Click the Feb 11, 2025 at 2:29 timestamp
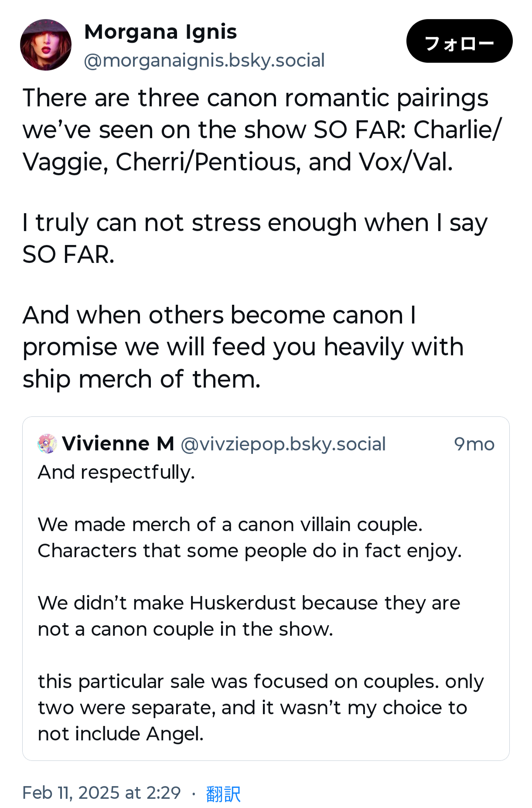The height and width of the screenshot is (808, 532). (x=102, y=793)
